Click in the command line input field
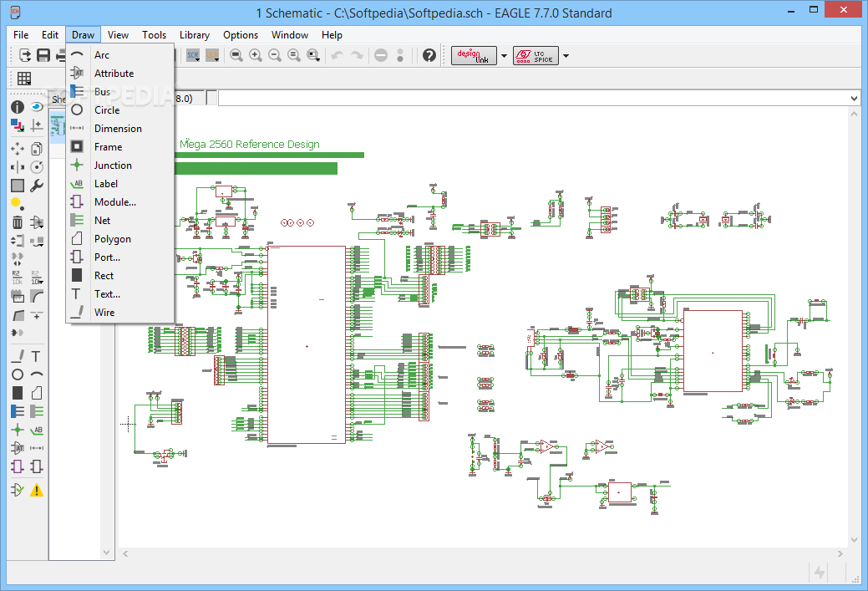 (x=534, y=99)
